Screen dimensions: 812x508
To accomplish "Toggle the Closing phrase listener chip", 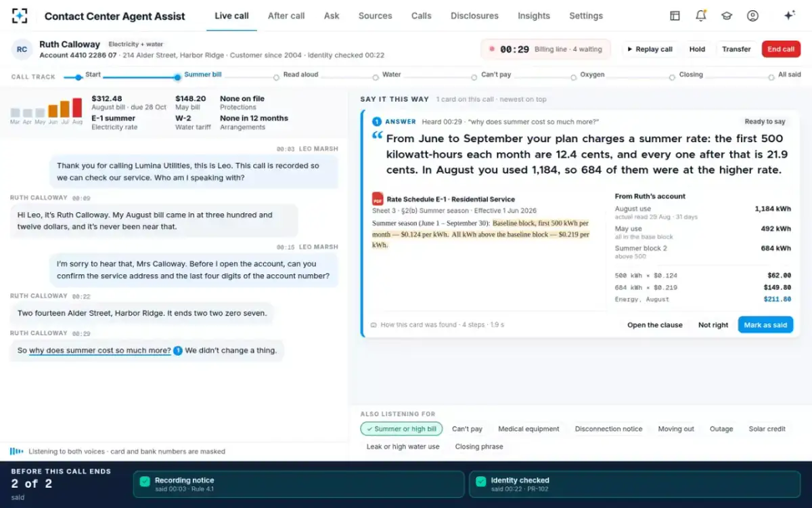I will [479, 446].
